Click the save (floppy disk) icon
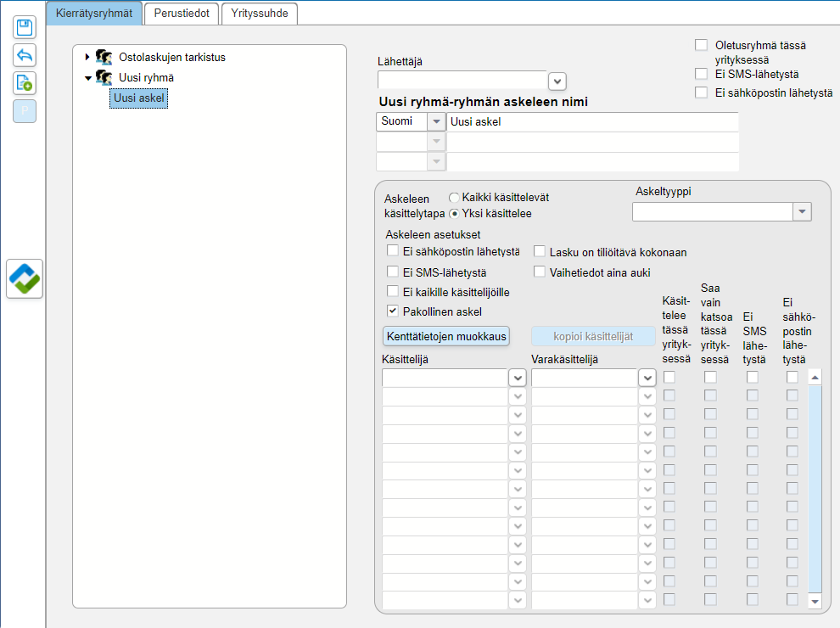The height and width of the screenshot is (628, 840). coord(25,26)
